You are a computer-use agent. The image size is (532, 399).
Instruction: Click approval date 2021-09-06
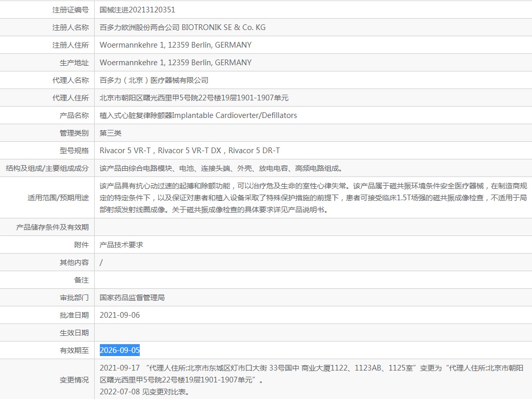[x=120, y=315]
